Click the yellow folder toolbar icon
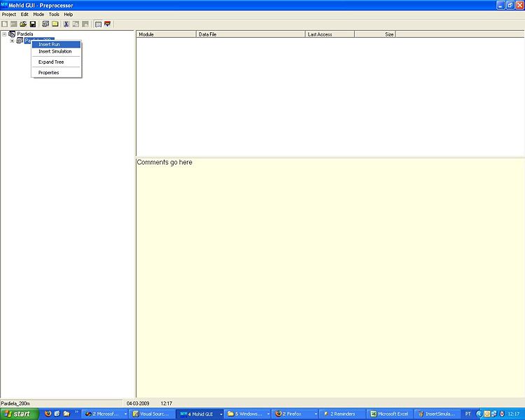Viewport: 525px width, 420px height. (55, 24)
